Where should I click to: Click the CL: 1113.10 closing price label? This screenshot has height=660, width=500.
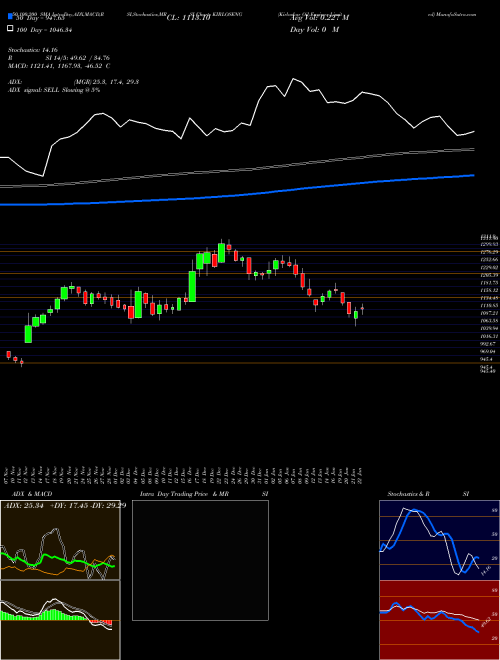[x=188, y=18]
